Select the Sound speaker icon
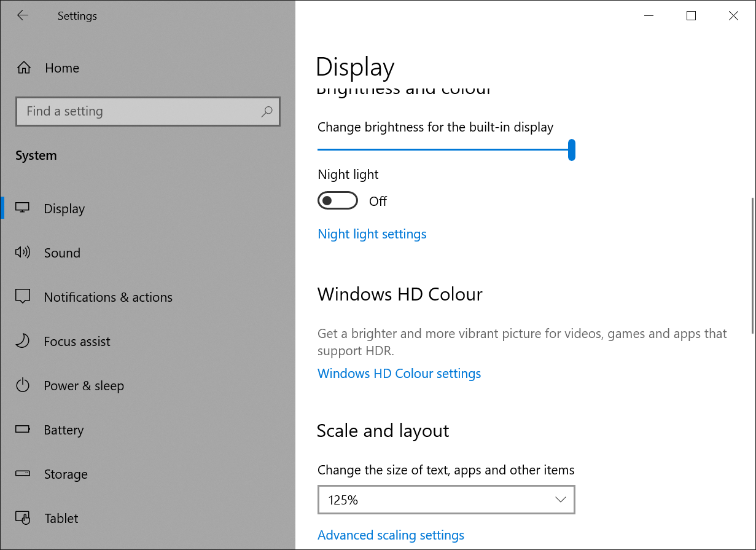 coord(23,252)
